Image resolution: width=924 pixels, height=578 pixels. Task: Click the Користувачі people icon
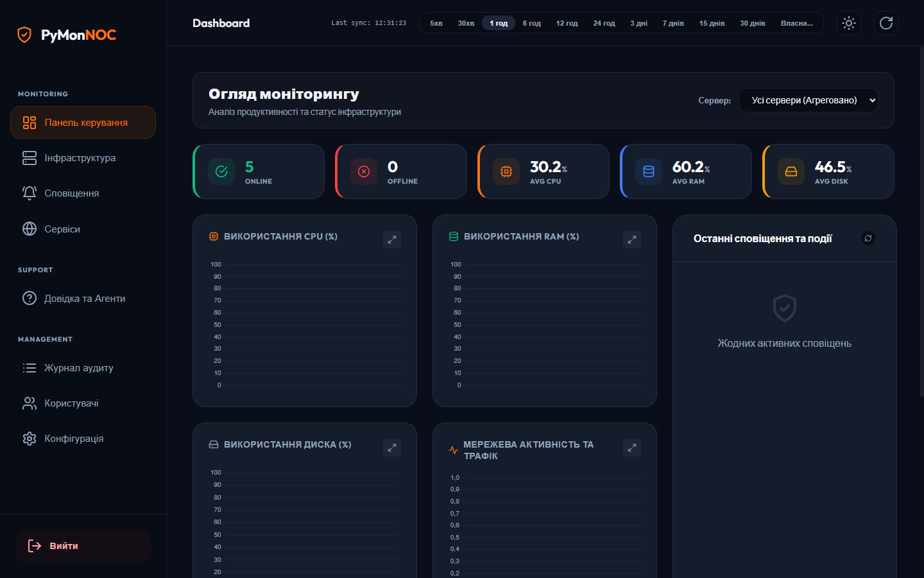tap(30, 403)
